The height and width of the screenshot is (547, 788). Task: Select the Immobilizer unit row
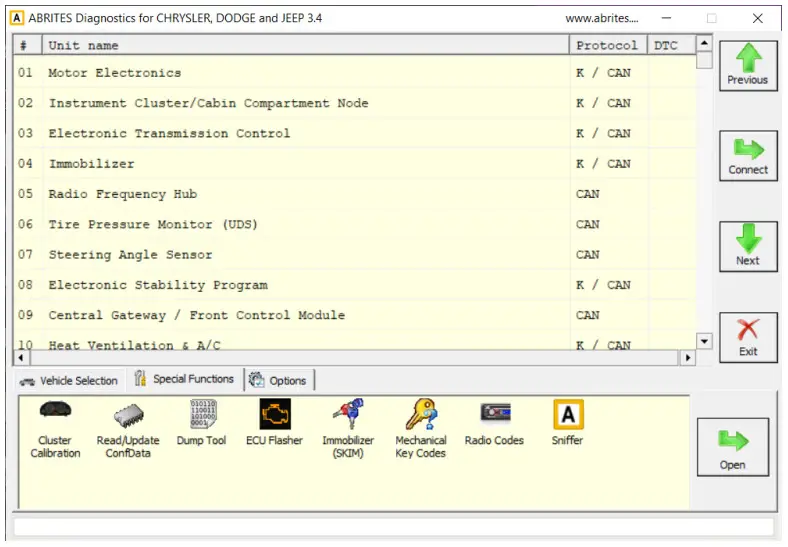[x=355, y=163]
